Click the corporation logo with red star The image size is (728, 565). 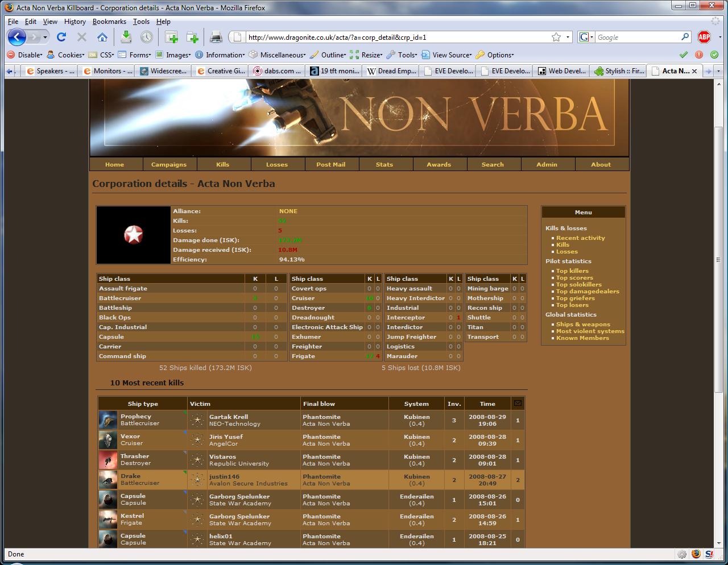134,235
